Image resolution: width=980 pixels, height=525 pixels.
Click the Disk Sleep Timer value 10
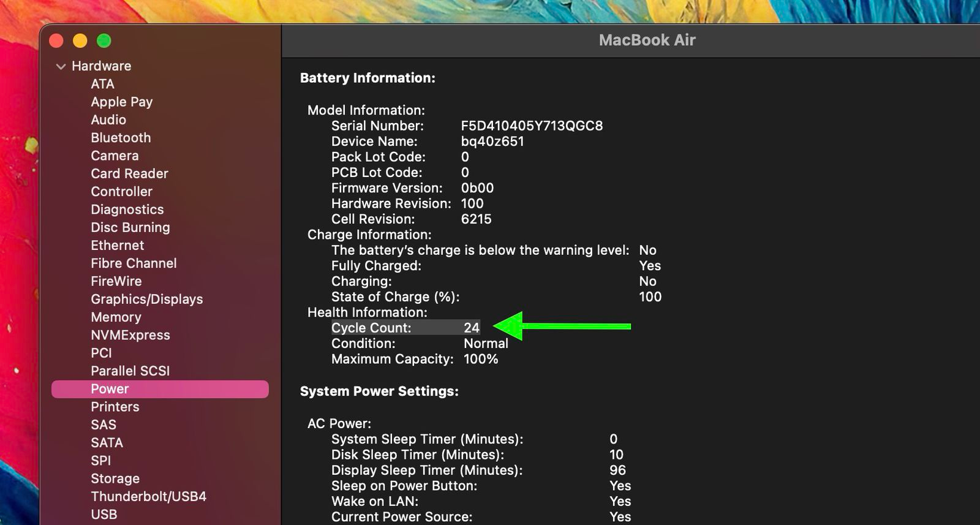[616, 455]
